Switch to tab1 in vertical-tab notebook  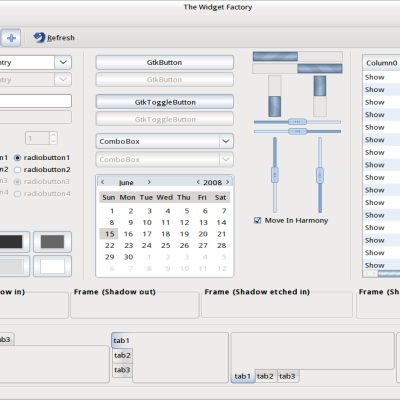(x=121, y=340)
